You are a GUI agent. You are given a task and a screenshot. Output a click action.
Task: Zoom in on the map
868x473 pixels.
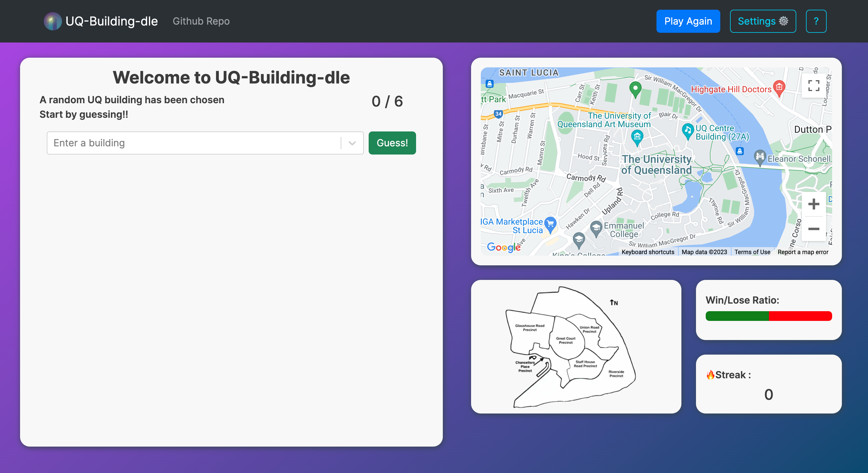pyautogui.click(x=813, y=204)
